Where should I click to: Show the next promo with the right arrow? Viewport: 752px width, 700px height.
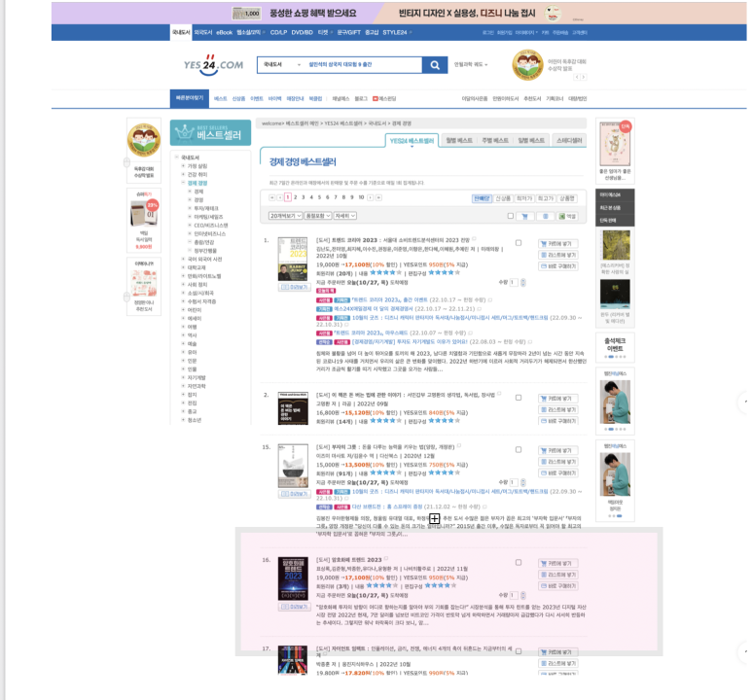tap(584, 77)
